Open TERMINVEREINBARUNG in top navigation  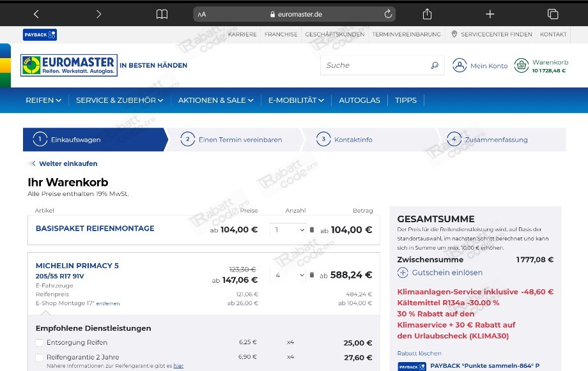(406, 34)
